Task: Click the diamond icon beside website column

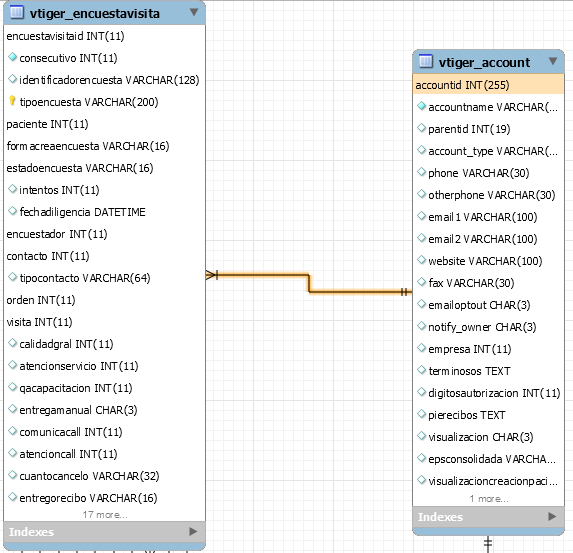Action: 421,260
